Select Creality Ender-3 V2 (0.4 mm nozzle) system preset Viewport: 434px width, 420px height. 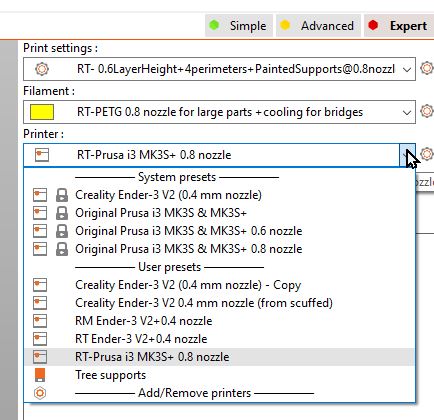[220, 195]
